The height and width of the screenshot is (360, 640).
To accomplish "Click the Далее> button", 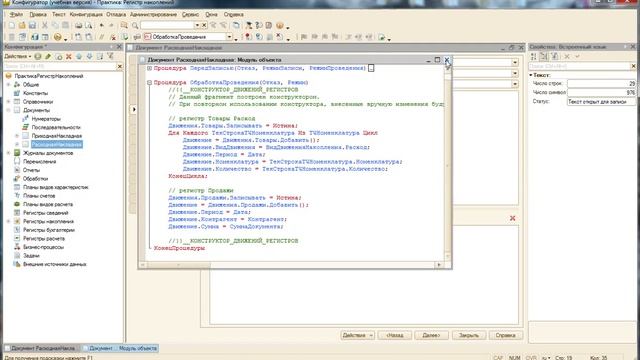I will (x=431, y=335).
